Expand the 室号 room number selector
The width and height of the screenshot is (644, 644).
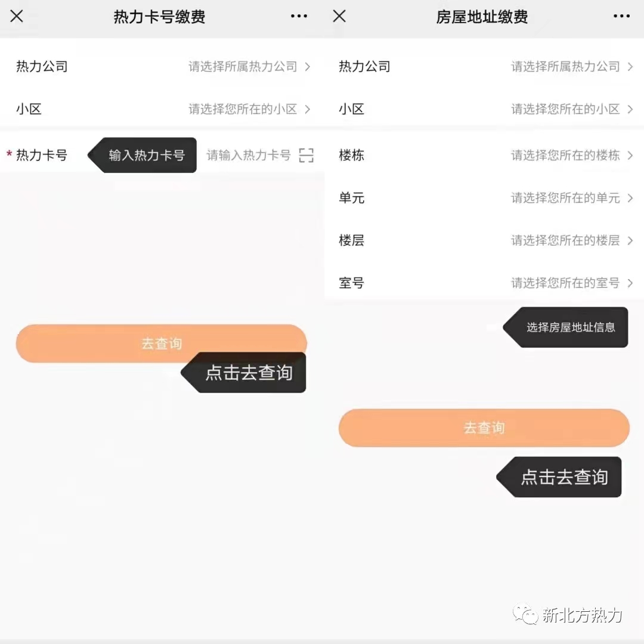coord(571,283)
